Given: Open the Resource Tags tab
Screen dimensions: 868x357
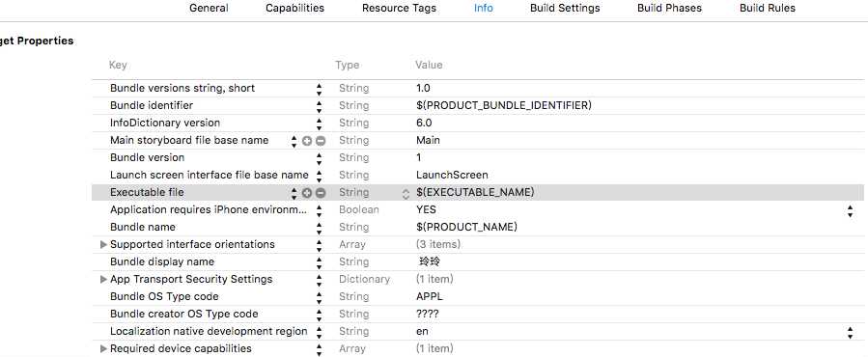Looking at the screenshot, I should [x=399, y=9].
